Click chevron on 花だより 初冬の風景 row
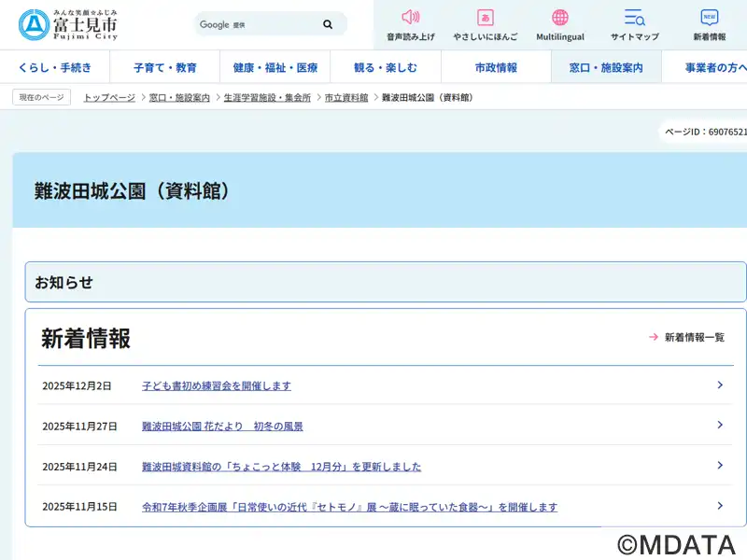 click(x=720, y=426)
